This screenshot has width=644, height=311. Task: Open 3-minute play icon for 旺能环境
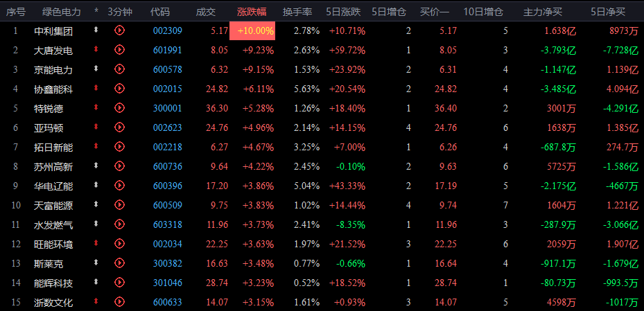click(119, 244)
